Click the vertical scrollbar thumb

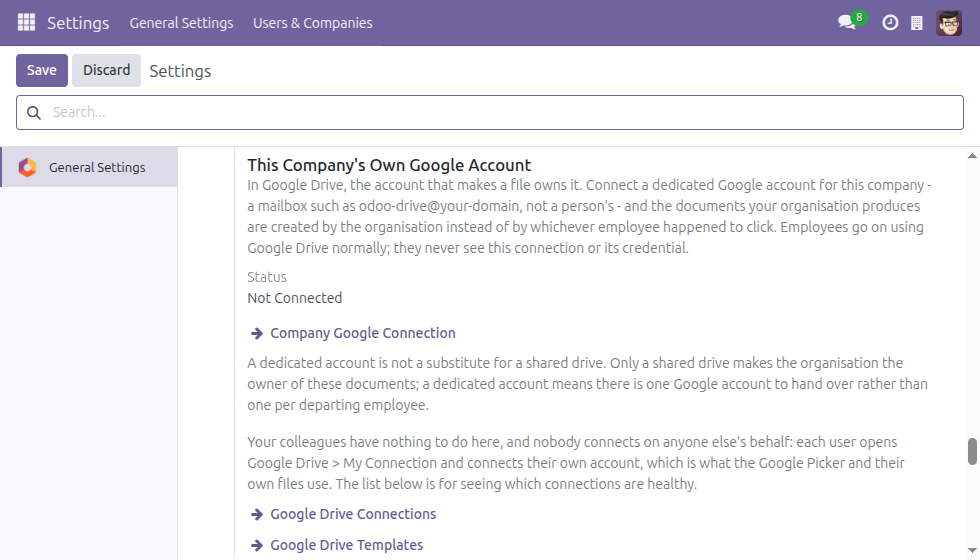click(x=972, y=451)
